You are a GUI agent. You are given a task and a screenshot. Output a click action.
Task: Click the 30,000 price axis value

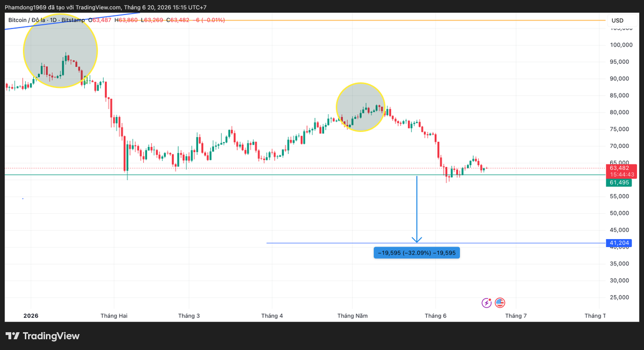(619, 280)
